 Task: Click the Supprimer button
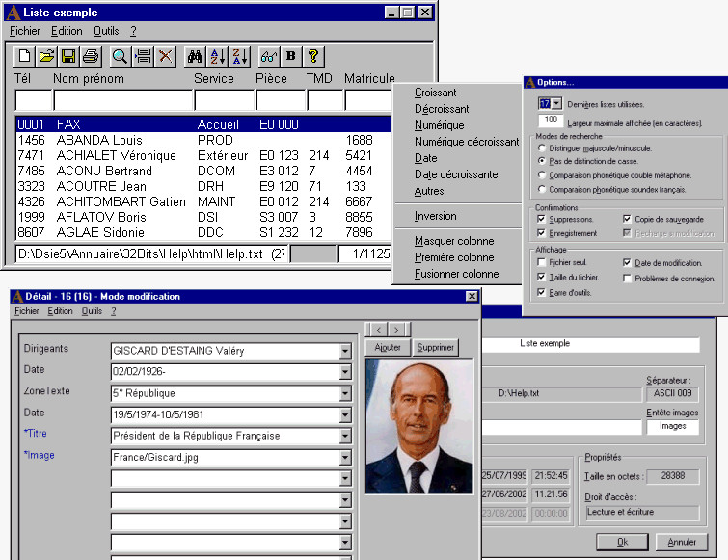pos(435,348)
